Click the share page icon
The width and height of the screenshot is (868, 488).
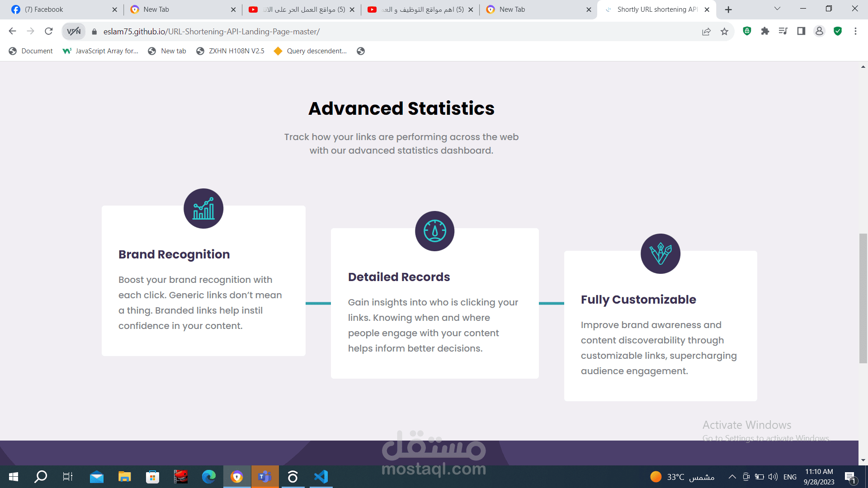pos(706,31)
